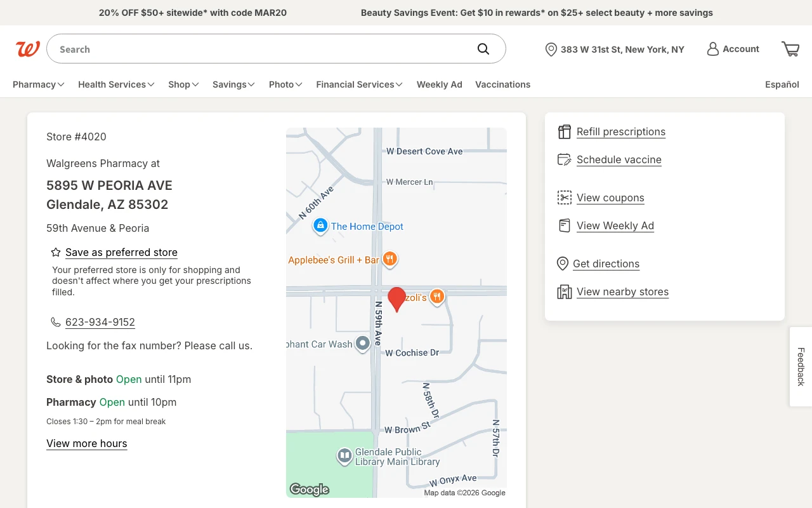Click the Applebee's restaurant map pin

390,258
